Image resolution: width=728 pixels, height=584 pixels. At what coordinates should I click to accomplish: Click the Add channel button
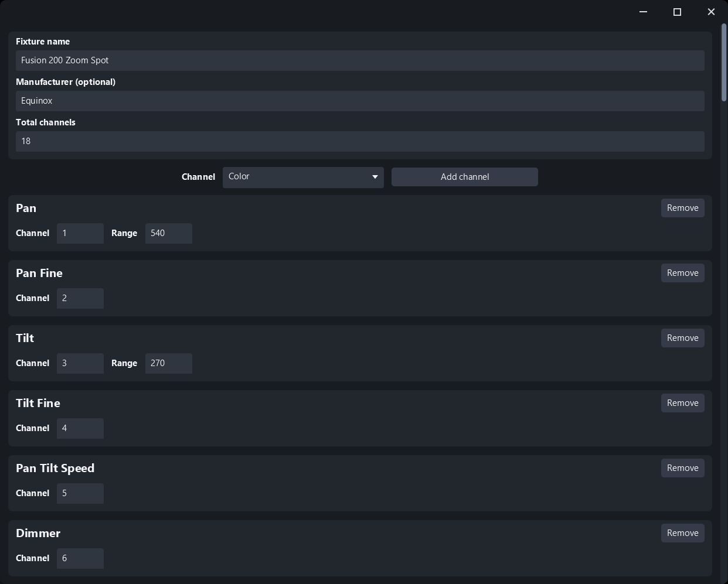[465, 177]
